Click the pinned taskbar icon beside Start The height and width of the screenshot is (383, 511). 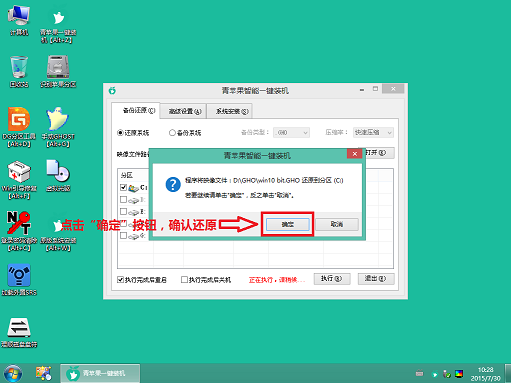click(44, 373)
